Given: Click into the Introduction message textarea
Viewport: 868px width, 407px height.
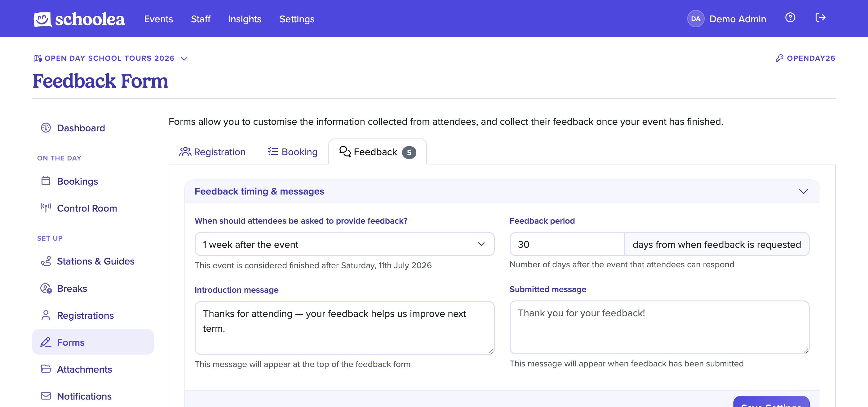Looking at the screenshot, I should [344, 328].
